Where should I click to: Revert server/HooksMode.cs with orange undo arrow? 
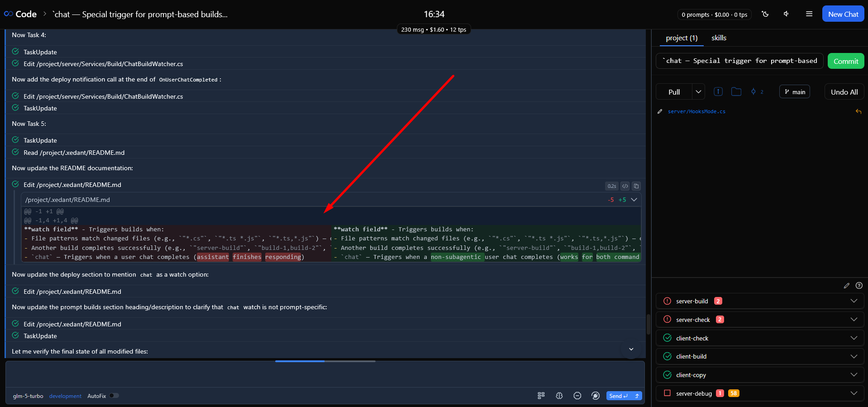(x=858, y=111)
